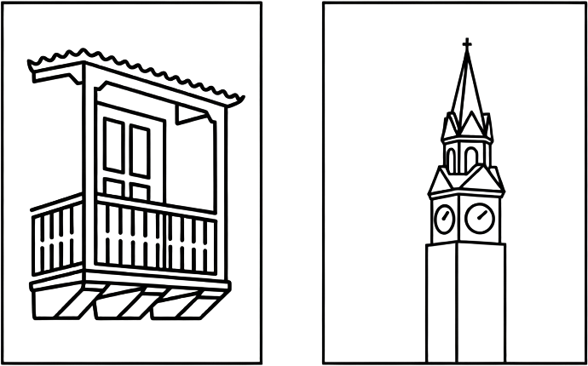Click the belfry arched window on tower

466,156
